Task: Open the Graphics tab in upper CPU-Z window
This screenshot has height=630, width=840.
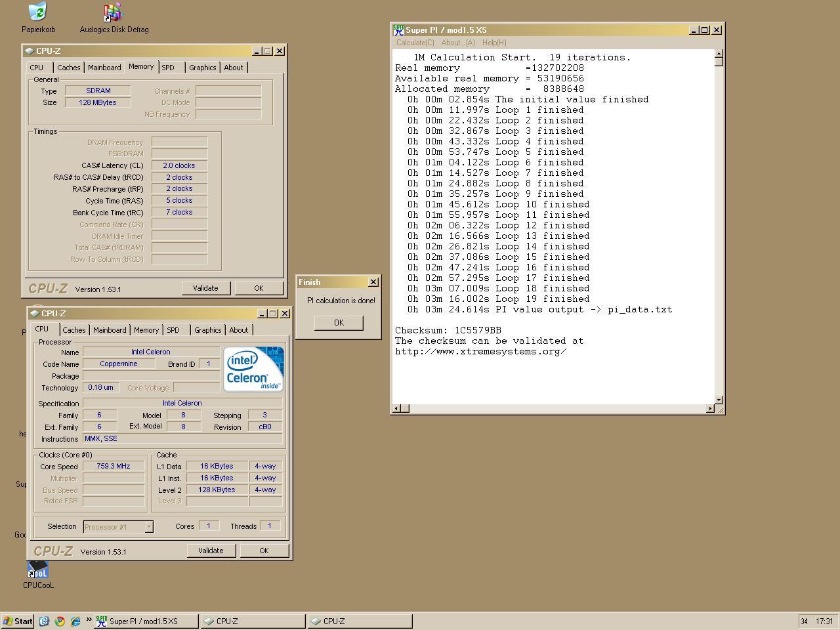Action: click(x=203, y=68)
